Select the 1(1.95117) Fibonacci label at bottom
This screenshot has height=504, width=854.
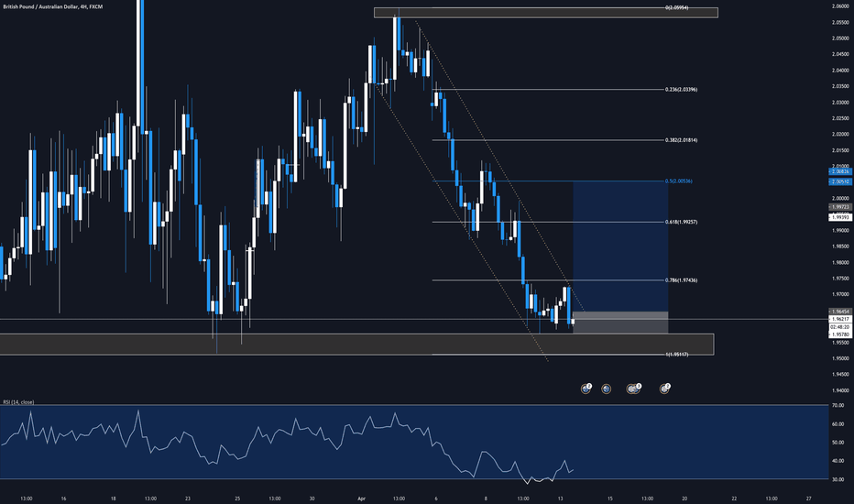tap(677, 354)
